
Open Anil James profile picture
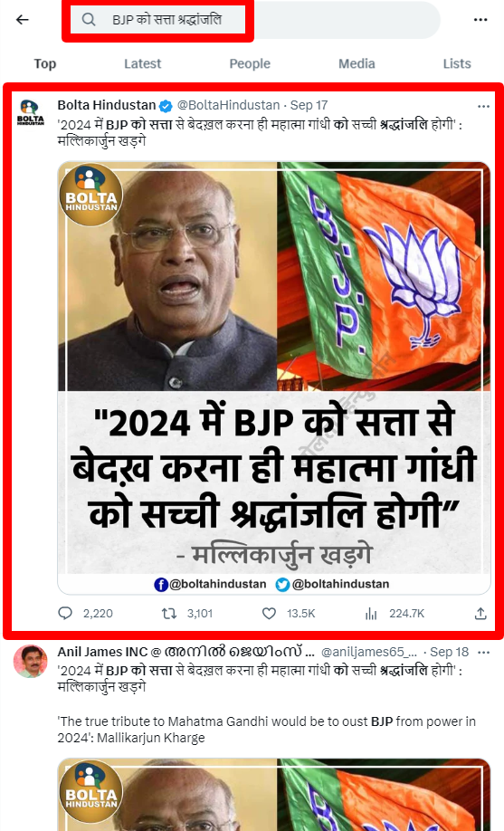[x=30, y=661]
